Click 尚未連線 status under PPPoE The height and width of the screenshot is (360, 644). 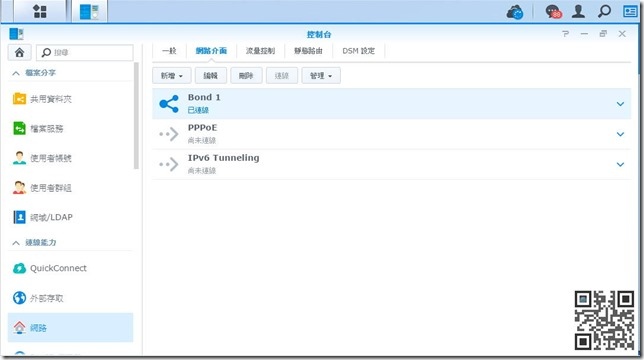[x=202, y=140]
